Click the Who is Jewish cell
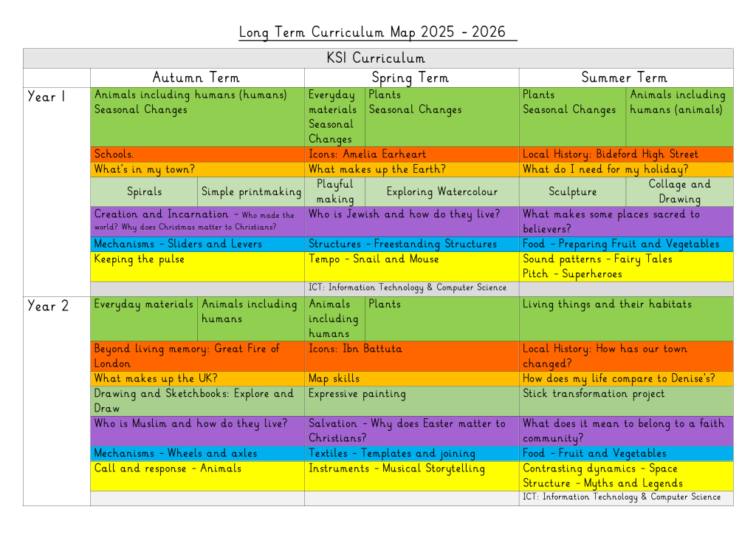The image size is (756, 535). coord(405,214)
